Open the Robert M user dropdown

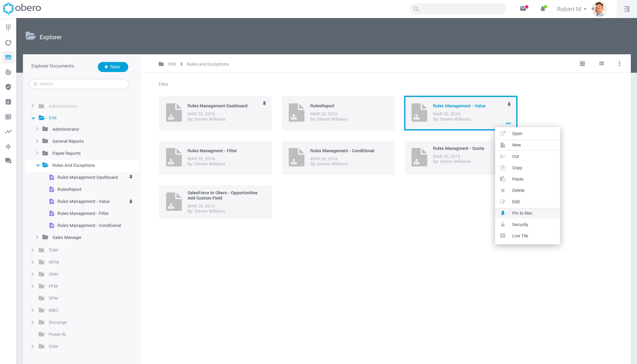[x=572, y=9]
